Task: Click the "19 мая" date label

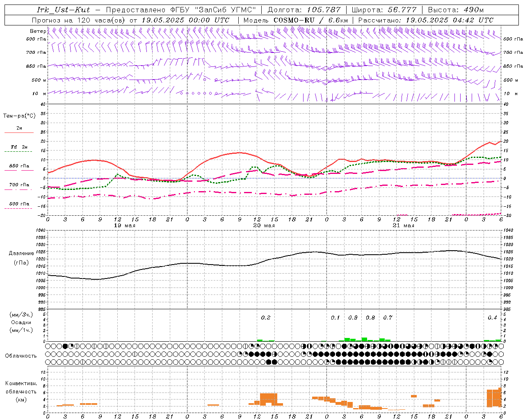Action: 124,225
